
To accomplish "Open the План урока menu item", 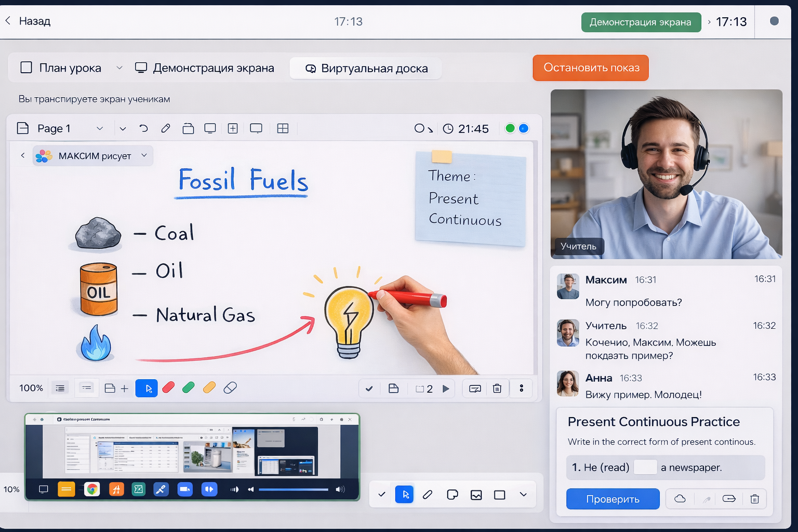I will [70, 68].
